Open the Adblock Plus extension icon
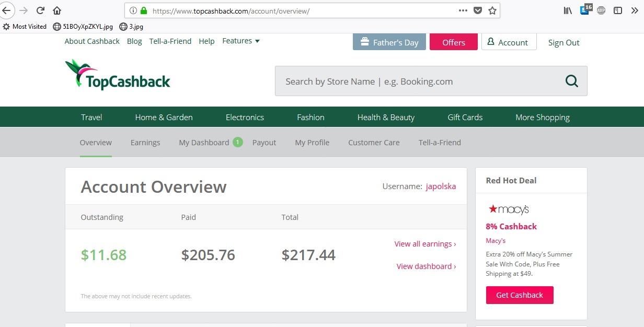The image size is (644, 327). coord(601,10)
